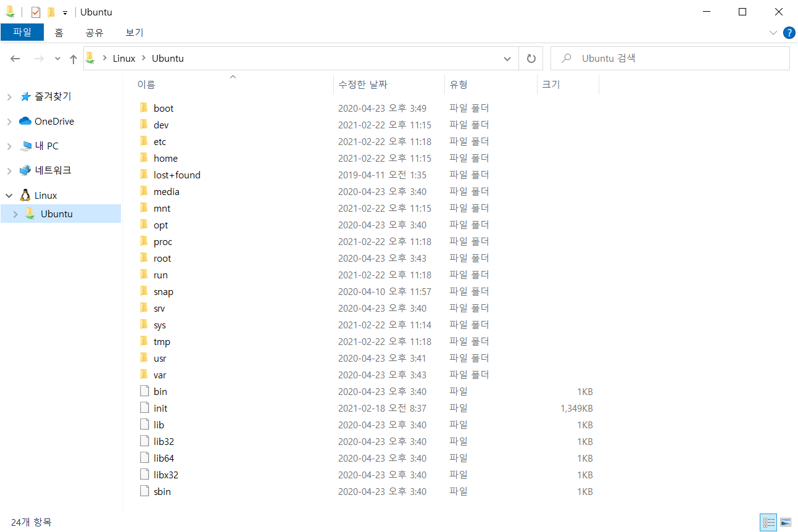Go up one folder level
This screenshot has height=532, width=798.
73,59
